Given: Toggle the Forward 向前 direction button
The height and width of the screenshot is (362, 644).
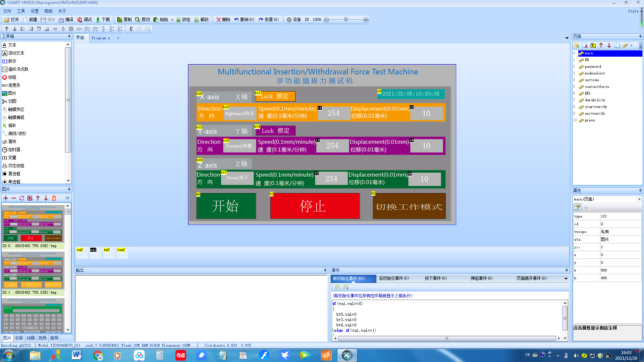Looking at the screenshot, I should (239, 146).
